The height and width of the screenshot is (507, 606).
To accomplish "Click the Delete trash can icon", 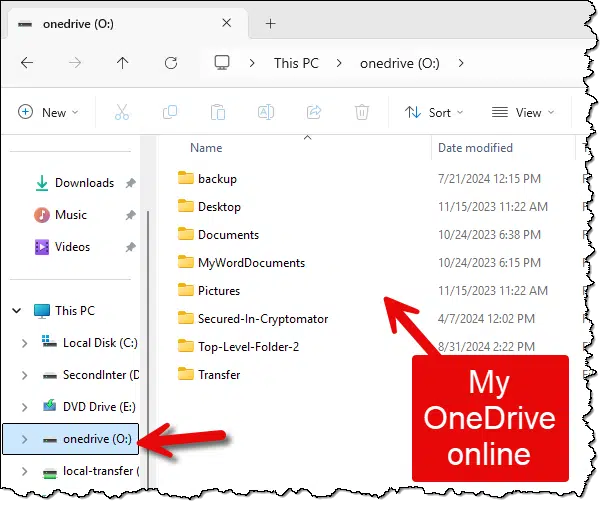I will (x=362, y=112).
